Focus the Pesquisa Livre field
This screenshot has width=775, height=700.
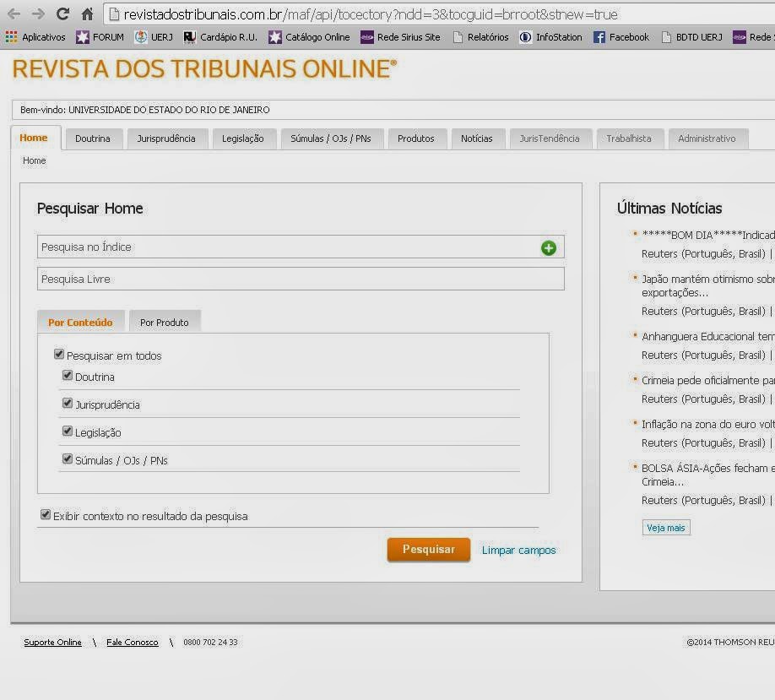301,279
